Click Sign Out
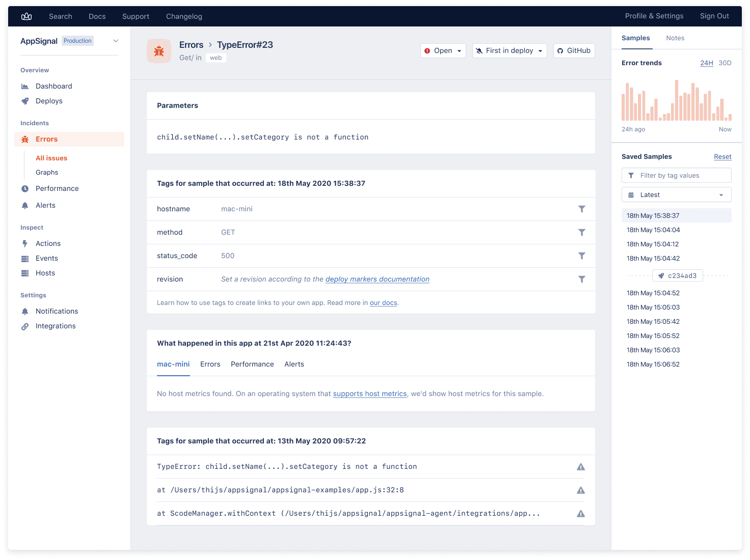 point(714,16)
